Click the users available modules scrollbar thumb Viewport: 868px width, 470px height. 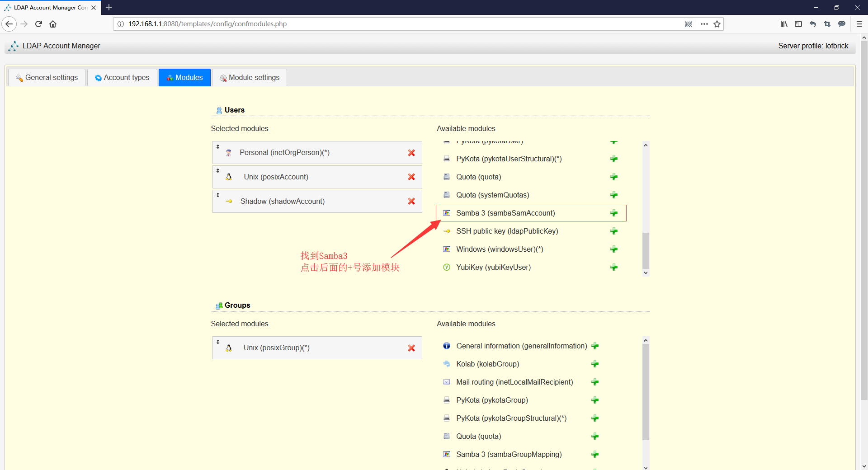click(646, 250)
